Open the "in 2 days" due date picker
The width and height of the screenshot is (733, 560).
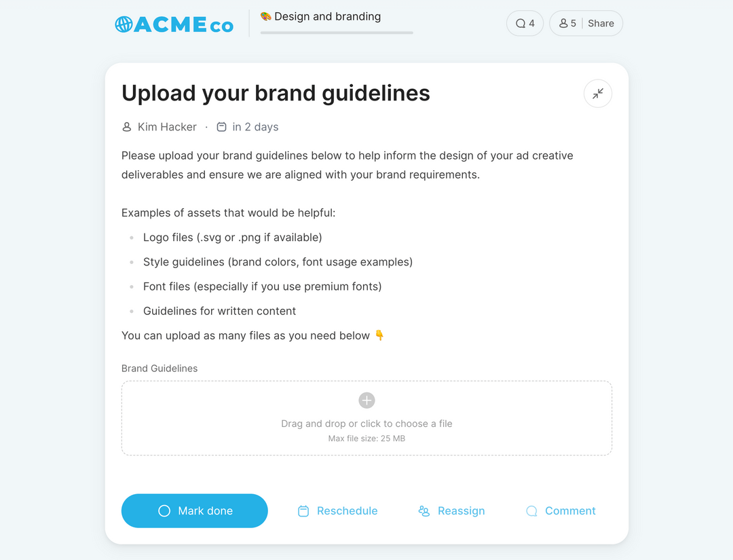(255, 127)
